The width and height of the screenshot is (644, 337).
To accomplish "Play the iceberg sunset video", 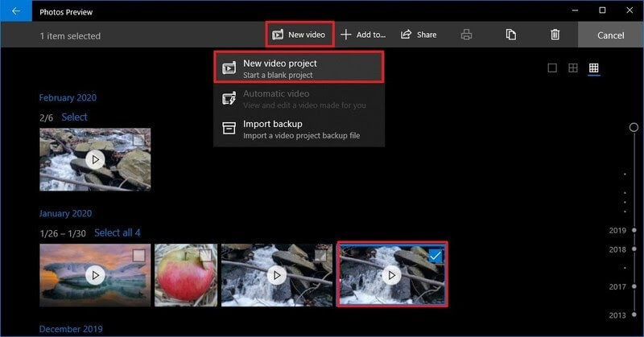I will [x=95, y=275].
